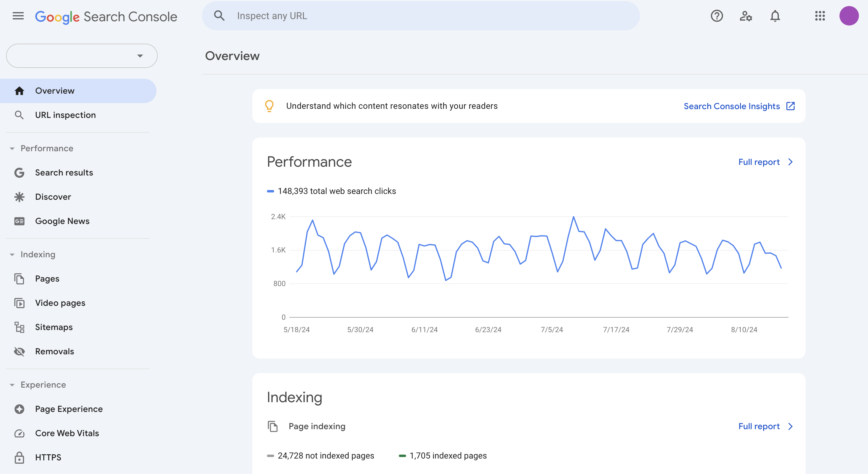Click the Page Experience icon

pos(19,409)
